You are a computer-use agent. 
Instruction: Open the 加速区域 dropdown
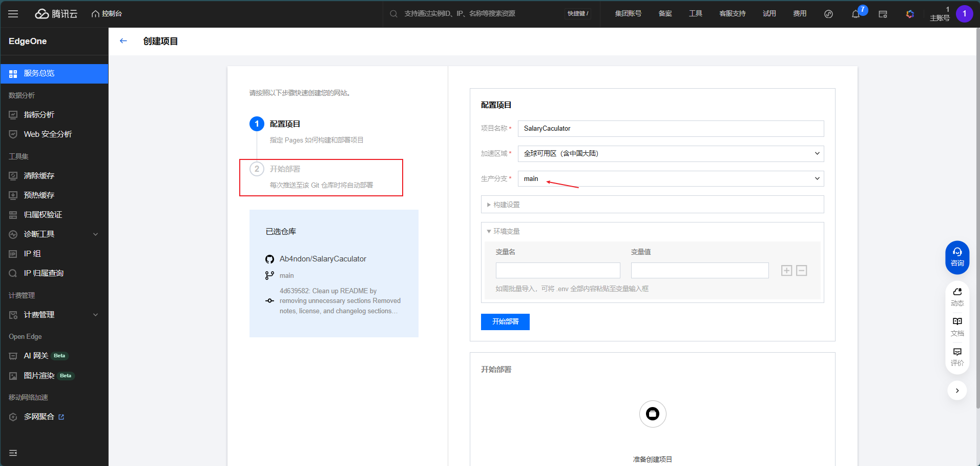click(x=670, y=154)
